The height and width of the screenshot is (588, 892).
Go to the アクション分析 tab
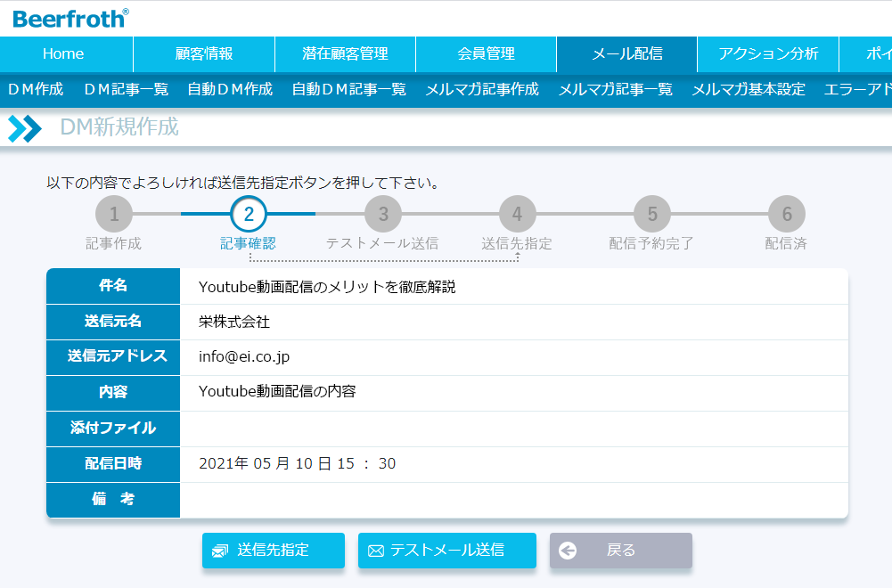click(x=768, y=53)
